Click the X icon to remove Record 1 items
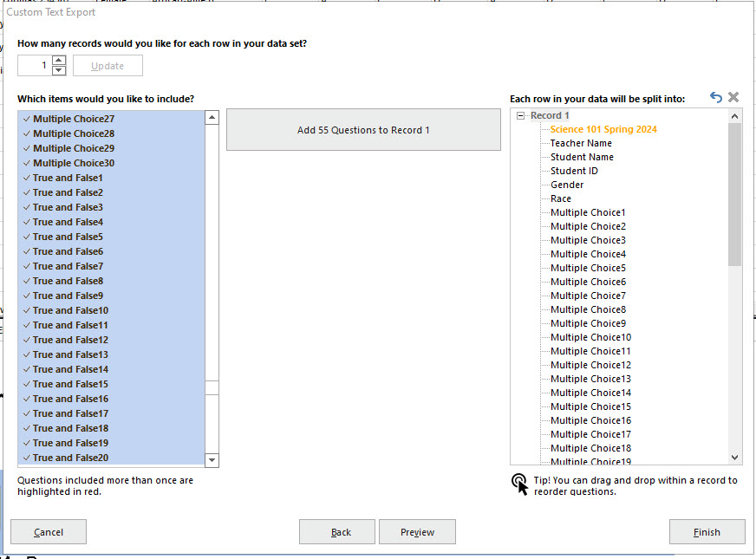This screenshot has height=559, width=756. point(733,96)
